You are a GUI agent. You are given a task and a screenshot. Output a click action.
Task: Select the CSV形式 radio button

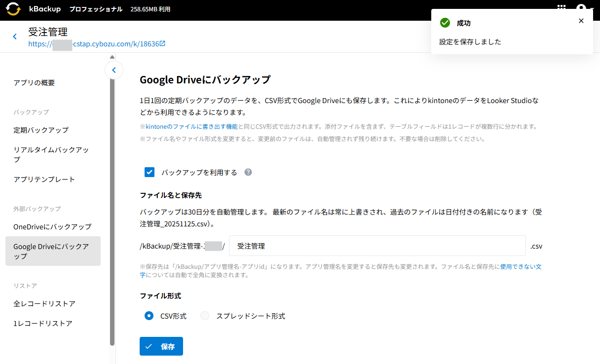[149, 316]
